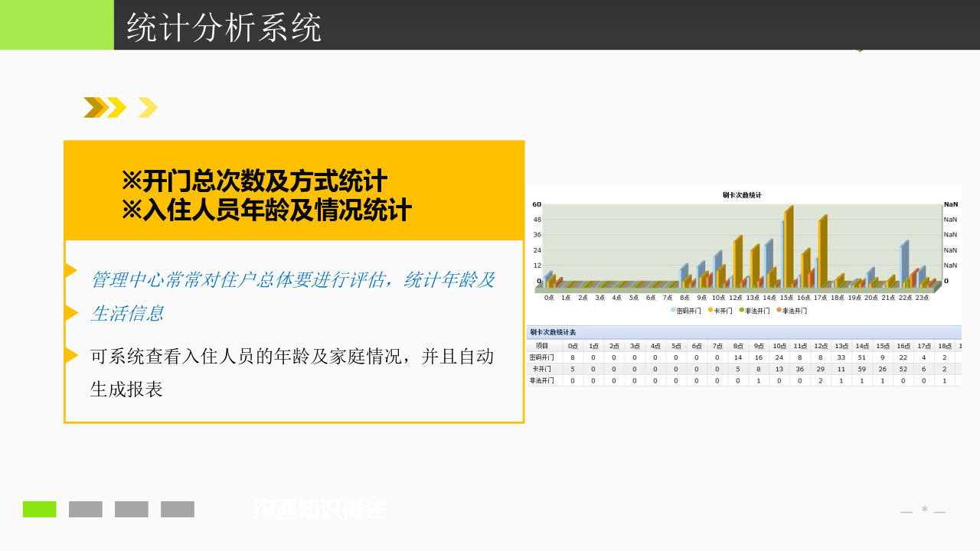
Task: Click the 开门总次数及方式统计 heading
Action: pyautogui.click(x=254, y=182)
